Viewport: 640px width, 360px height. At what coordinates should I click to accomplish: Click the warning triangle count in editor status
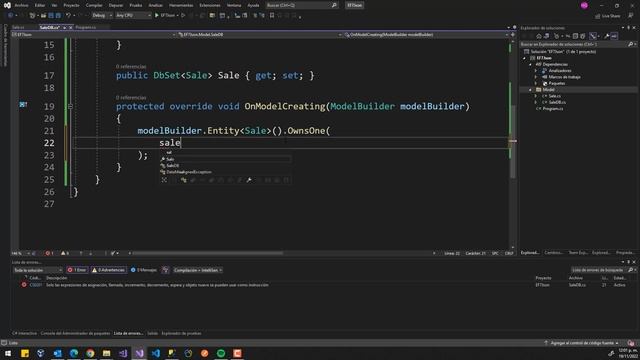coord(64,253)
